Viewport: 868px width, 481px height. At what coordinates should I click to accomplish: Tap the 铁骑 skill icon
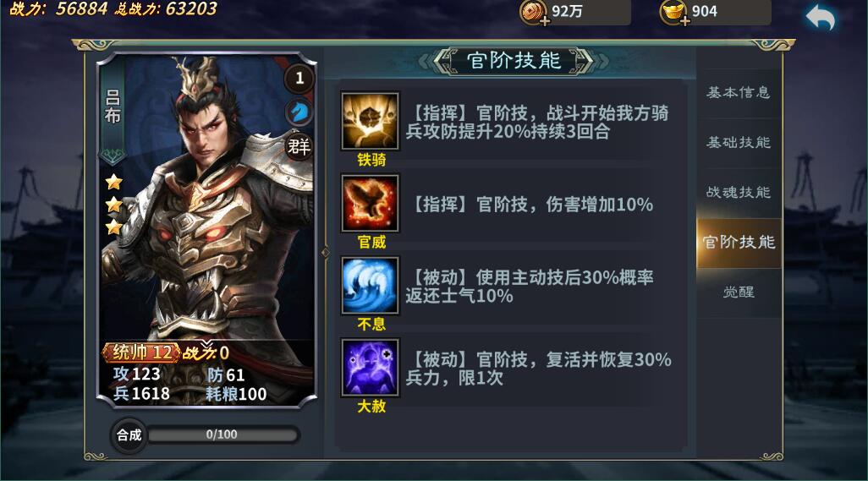point(370,121)
